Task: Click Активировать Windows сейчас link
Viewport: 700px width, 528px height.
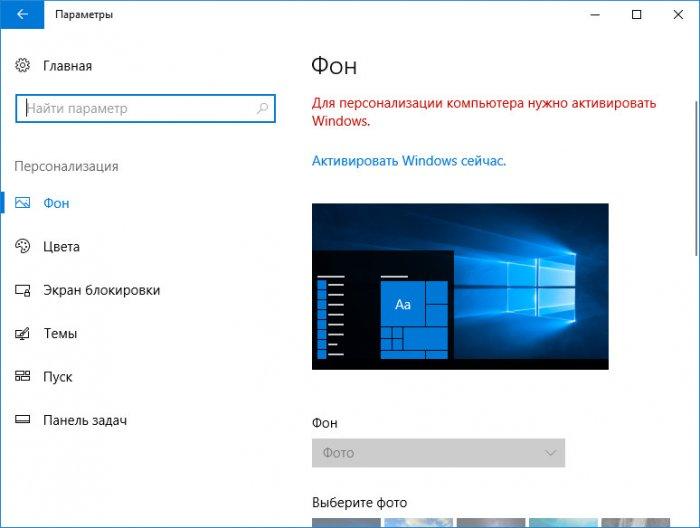Action: [409, 161]
